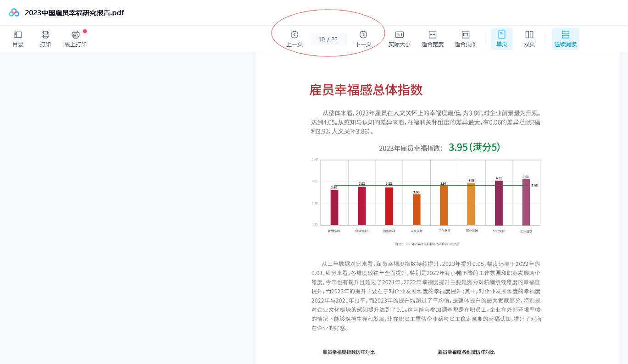Click the green 3.95（满分5） score text
The height and width of the screenshot is (364, 628).
click(474, 147)
